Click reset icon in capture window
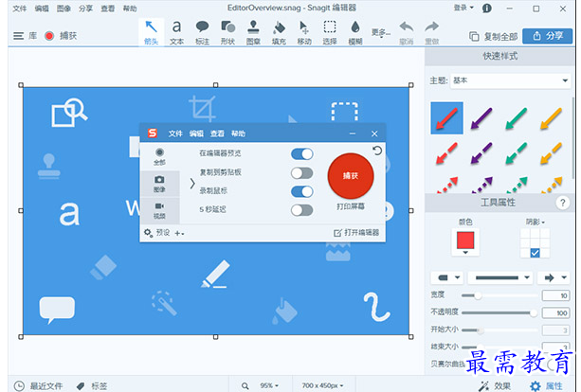Image resolution: width=581 pixels, height=392 pixels. [377, 151]
